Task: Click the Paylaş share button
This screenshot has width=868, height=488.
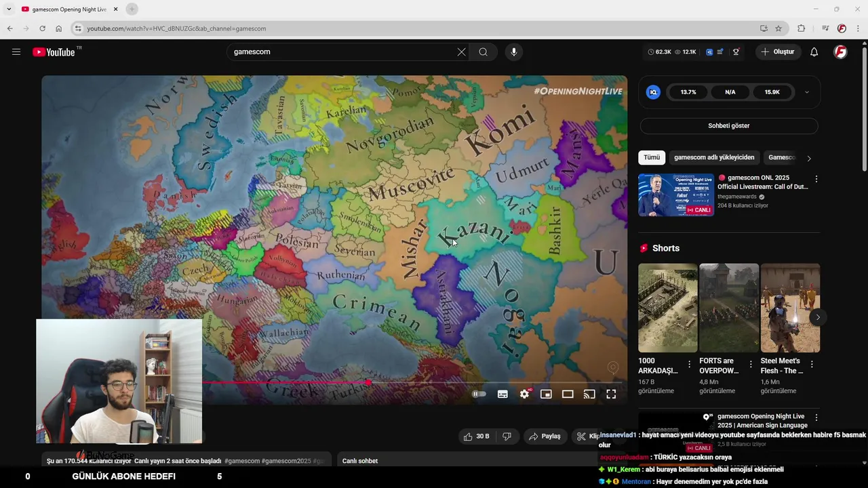Action: 545,436
